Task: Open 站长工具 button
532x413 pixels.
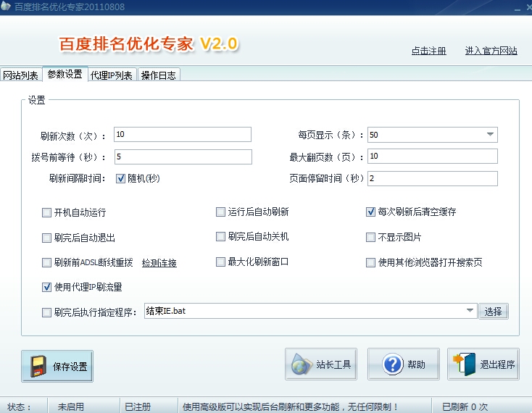Action: pyautogui.click(x=321, y=364)
